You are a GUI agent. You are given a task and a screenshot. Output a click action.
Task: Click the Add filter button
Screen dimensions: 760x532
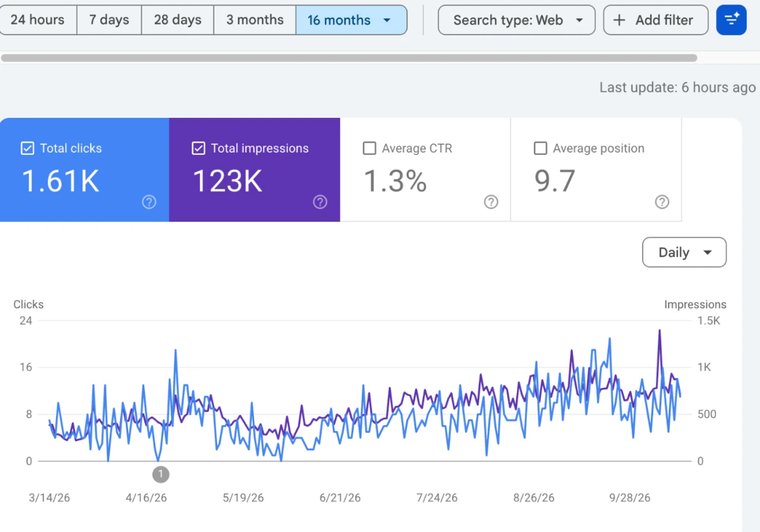(x=656, y=20)
